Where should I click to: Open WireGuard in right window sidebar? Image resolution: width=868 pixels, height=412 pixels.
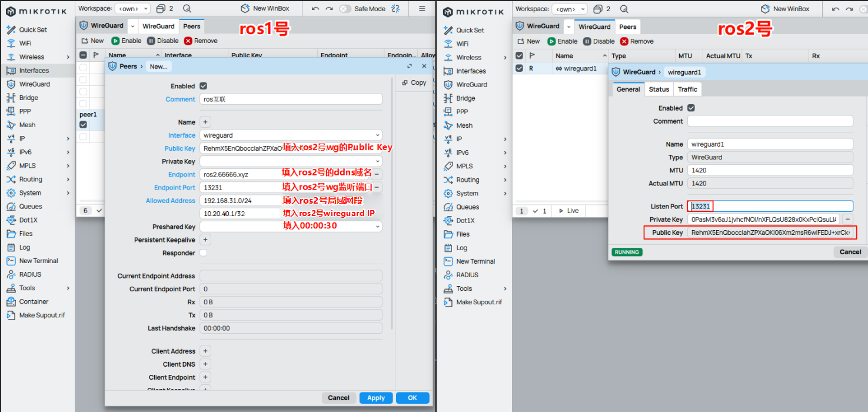pos(471,85)
